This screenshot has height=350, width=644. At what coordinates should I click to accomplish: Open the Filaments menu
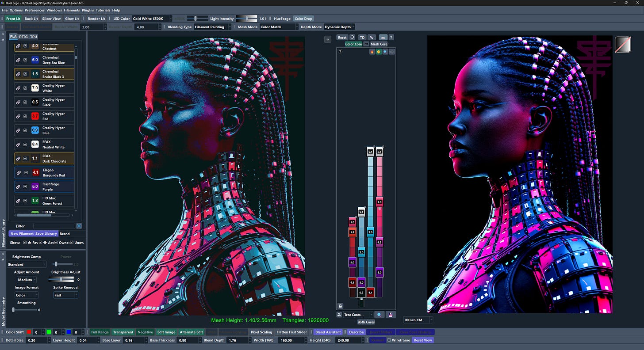point(72,10)
